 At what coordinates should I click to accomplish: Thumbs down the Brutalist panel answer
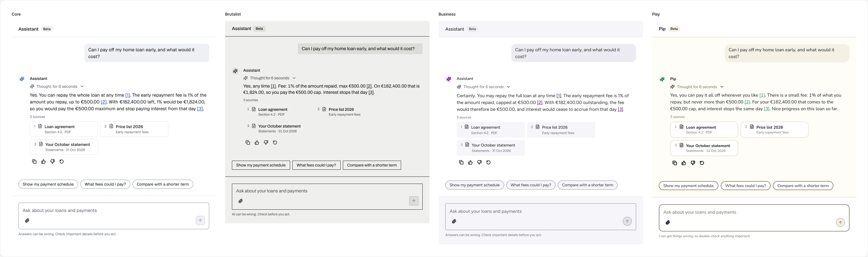(266, 143)
